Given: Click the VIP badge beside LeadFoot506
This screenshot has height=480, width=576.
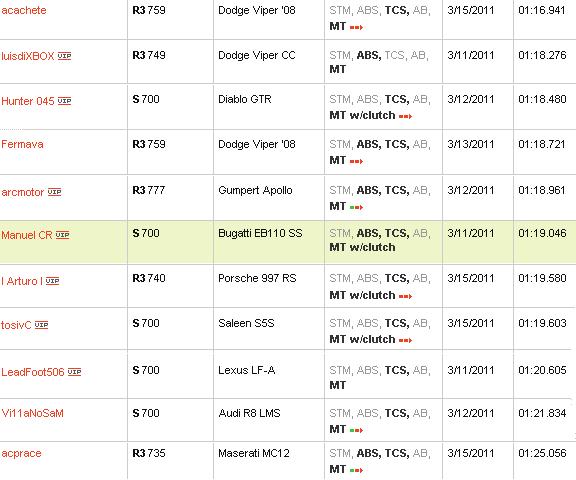Looking at the screenshot, I should pyautogui.click(x=74, y=372).
